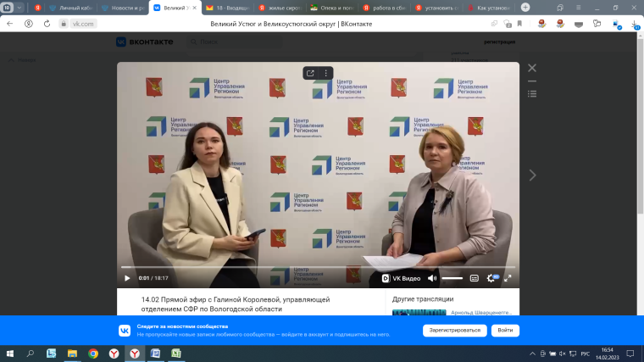This screenshot has height=362, width=644.
Task: Open the browser hamburger menu
Action: [x=578, y=8]
